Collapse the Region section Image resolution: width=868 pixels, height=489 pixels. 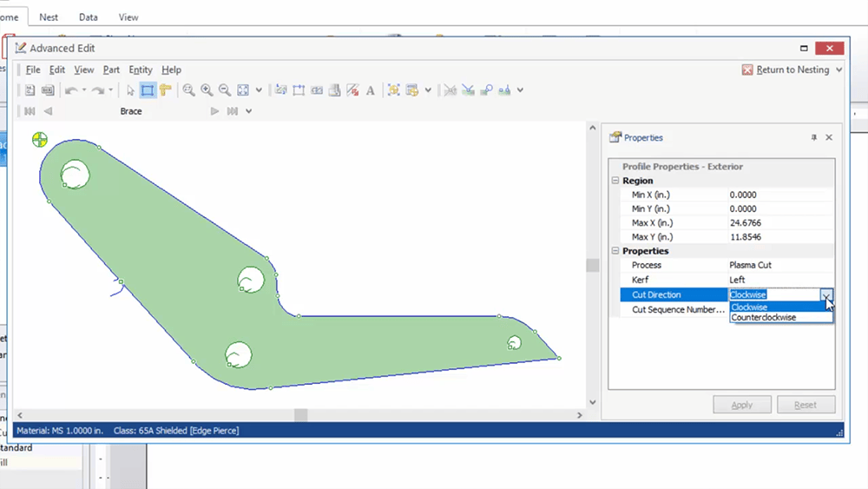[615, 181]
